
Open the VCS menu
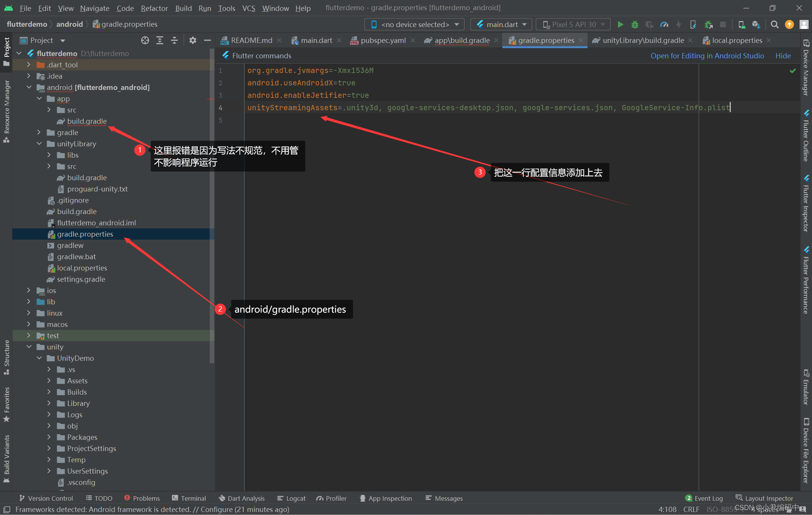tap(248, 8)
